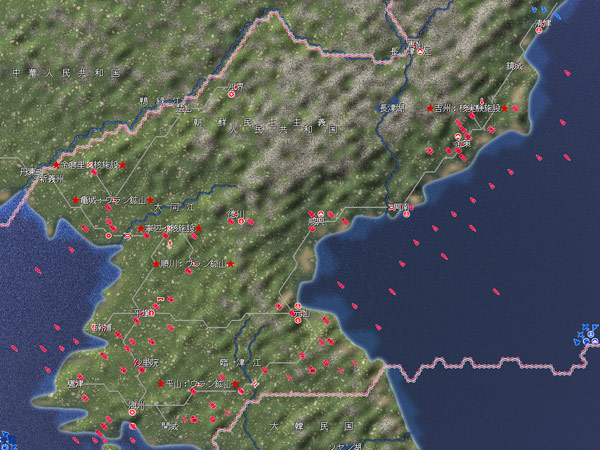
Task: Select the 金倉里:核施設 site label
Action: point(90,165)
